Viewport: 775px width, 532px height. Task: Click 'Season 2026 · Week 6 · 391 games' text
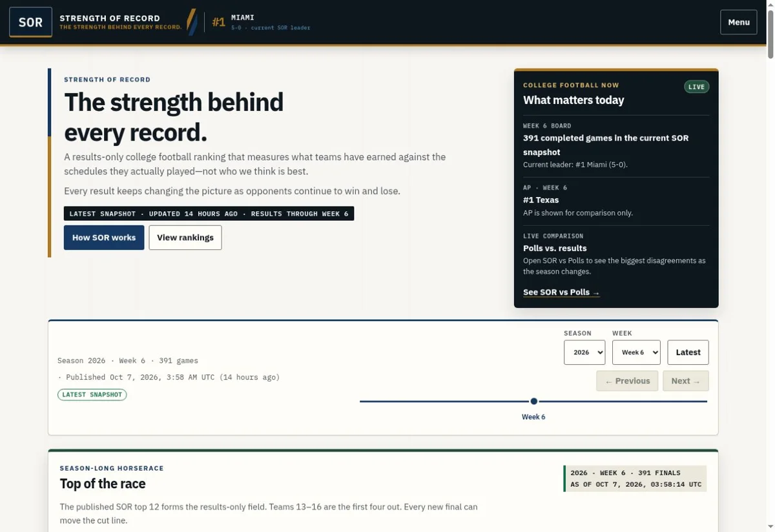[128, 361]
